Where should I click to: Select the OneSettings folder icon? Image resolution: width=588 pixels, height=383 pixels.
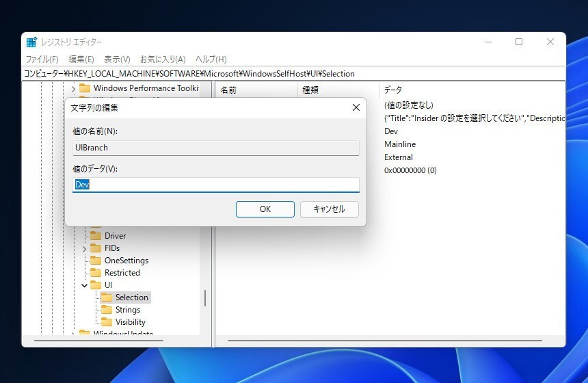96,261
